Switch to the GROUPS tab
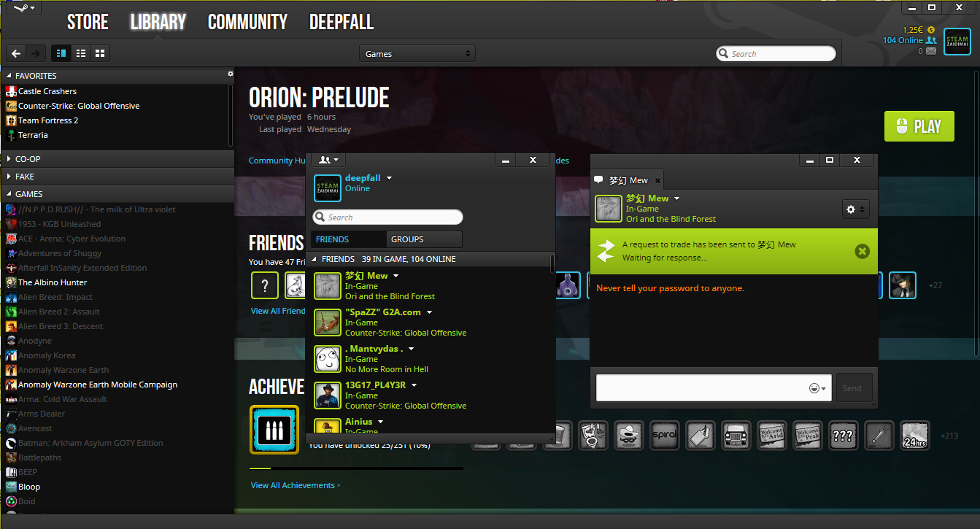980x529 pixels. [x=424, y=239]
